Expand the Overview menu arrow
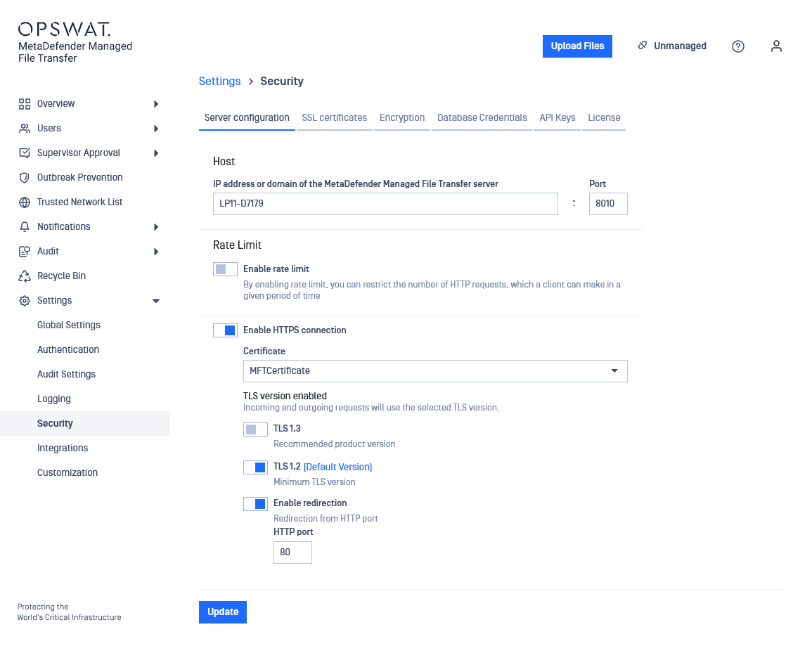The image size is (812, 646). tap(156, 104)
